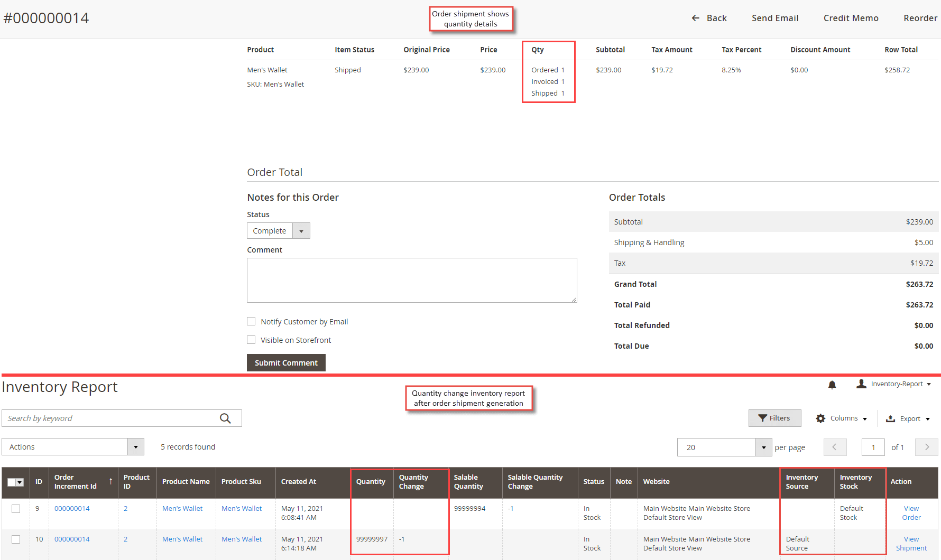941x560 pixels.
Task: Open the order Status dropdown showing Complete
Action: pos(300,230)
